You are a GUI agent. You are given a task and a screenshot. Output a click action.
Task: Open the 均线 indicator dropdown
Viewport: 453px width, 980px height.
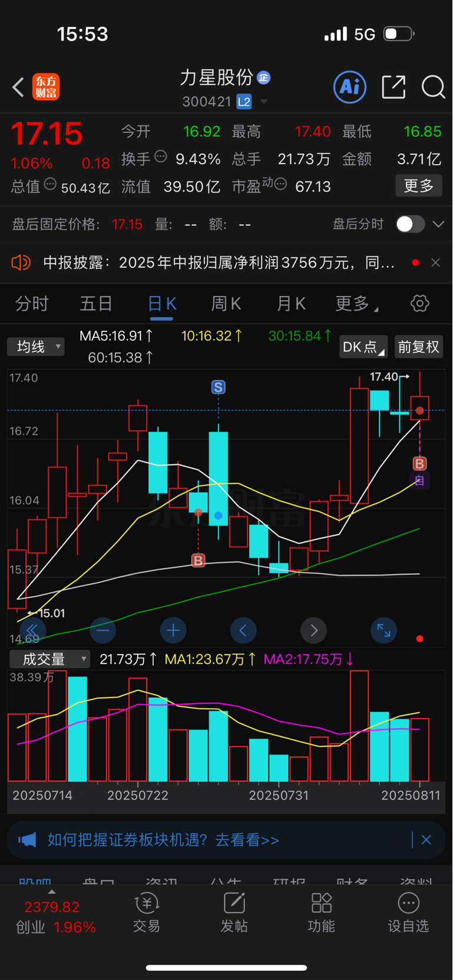[36, 347]
